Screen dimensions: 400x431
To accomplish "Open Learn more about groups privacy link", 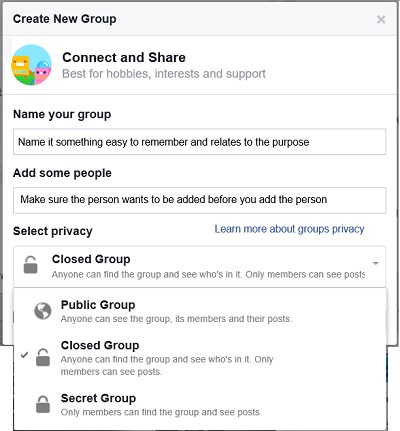I will point(289,229).
